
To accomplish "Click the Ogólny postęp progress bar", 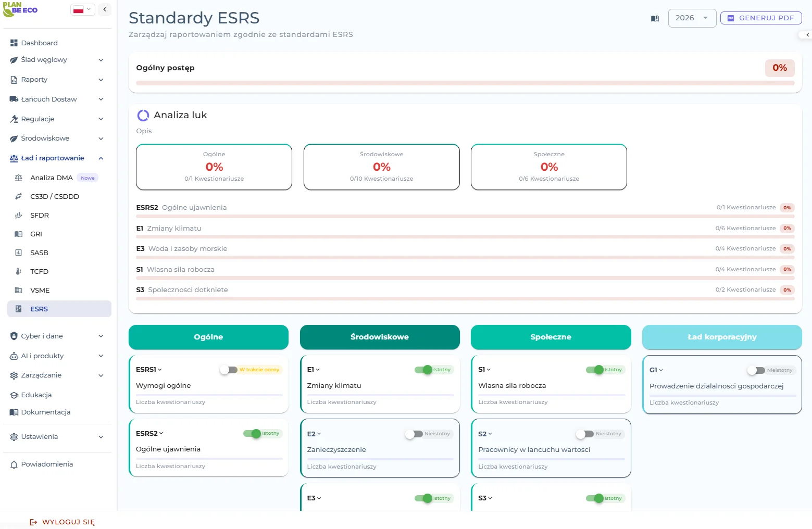I will click(465, 83).
